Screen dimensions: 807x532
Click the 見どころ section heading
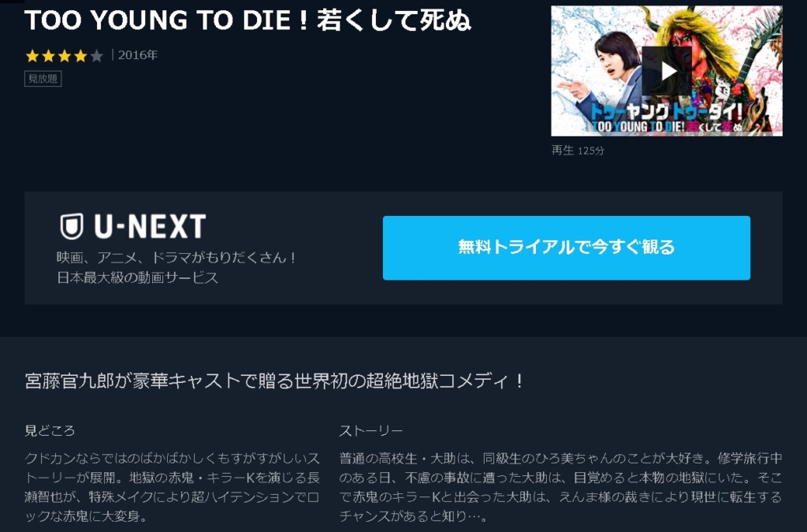click(50, 430)
